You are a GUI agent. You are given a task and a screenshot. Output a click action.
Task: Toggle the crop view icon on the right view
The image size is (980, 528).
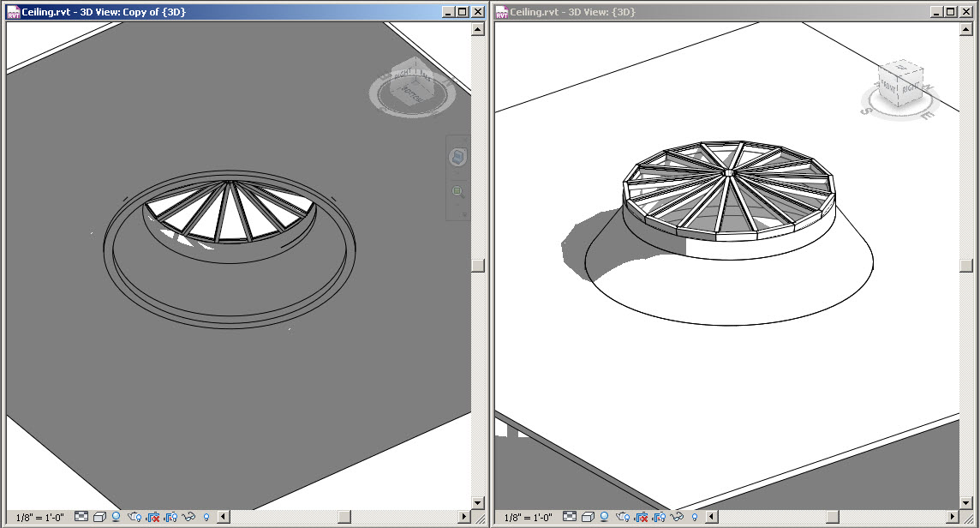[640, 516]
